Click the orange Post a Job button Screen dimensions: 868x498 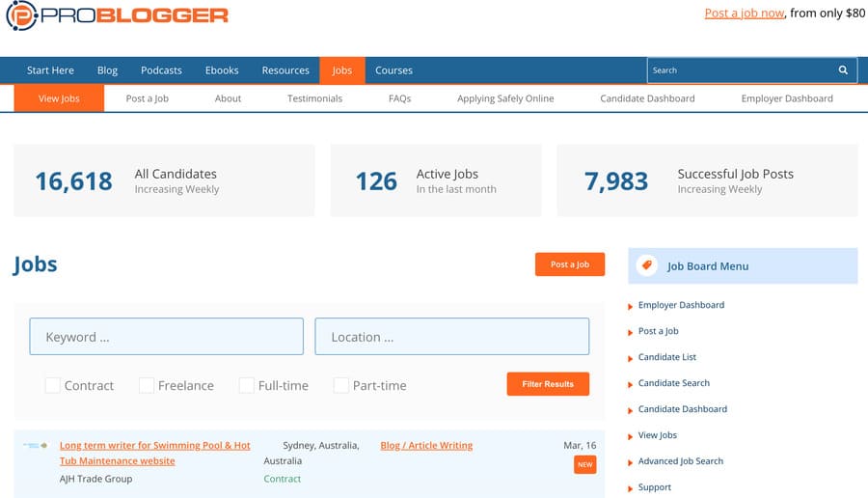click(569, 264)
